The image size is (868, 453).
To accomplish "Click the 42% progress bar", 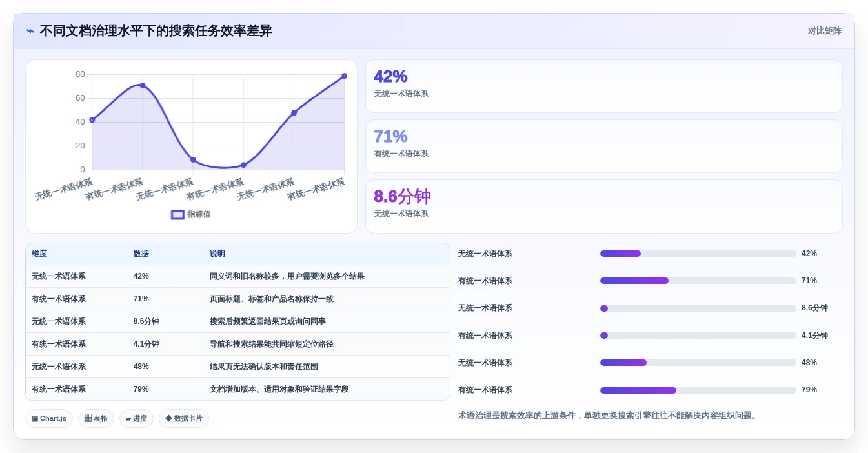I will [x=698, y=254].
